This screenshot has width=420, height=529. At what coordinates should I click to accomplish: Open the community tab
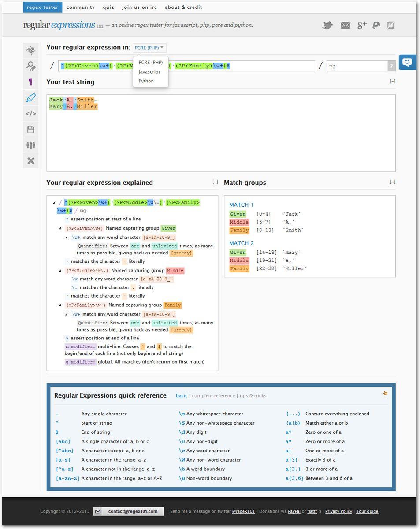coord(81,7)
